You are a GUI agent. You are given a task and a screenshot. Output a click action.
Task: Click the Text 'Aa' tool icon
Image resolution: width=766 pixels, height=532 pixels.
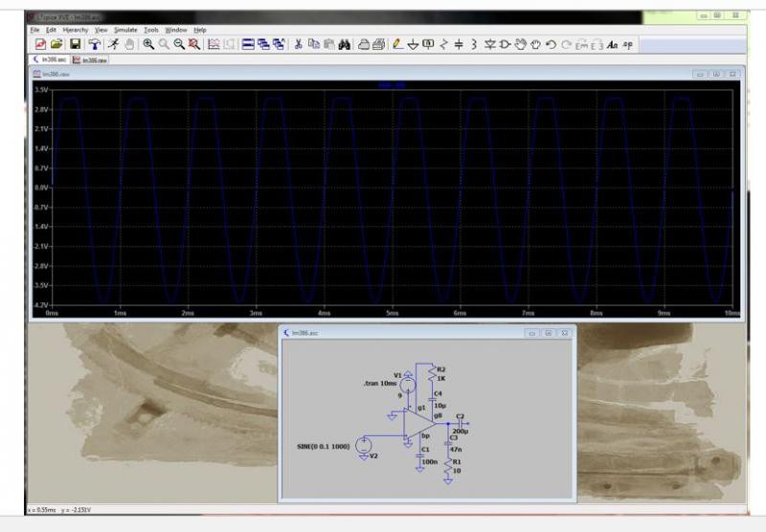pos(612,45)
